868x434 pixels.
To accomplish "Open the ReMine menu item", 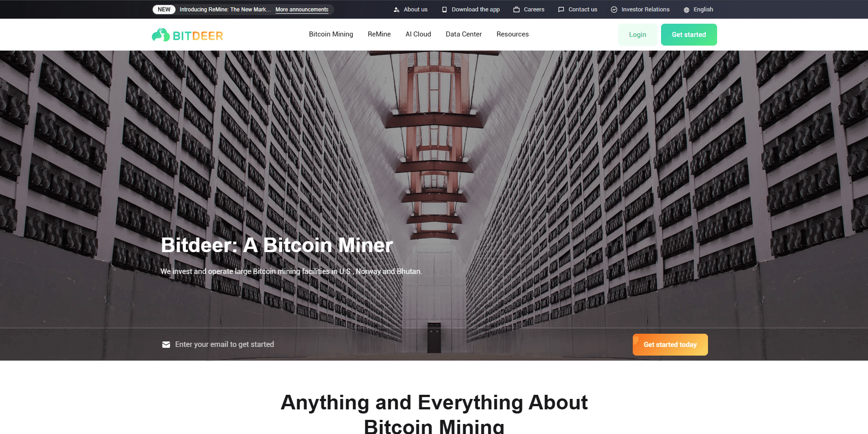I will (379, 34).
